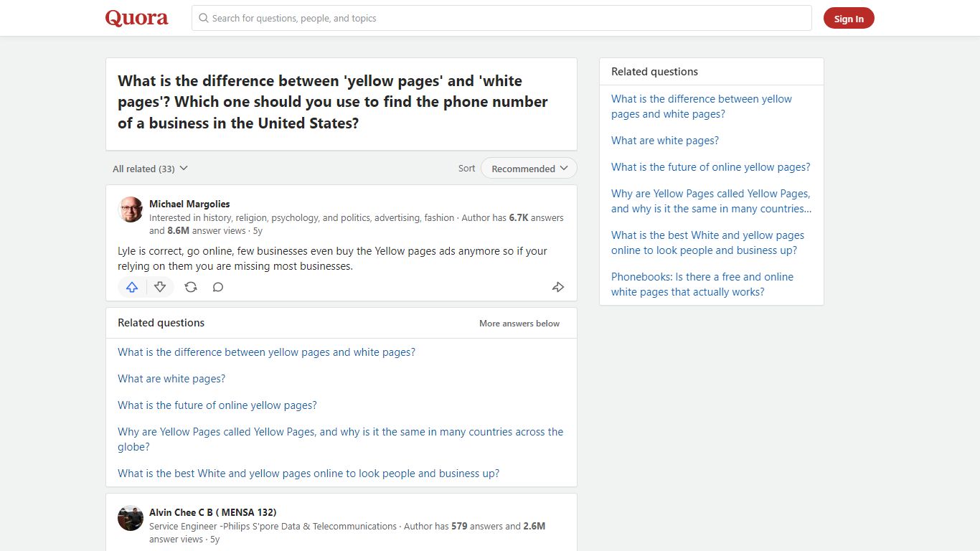Open main-column link 'What is the future of online yellow pages?'
The width and height of the screenshot is (980, 551).
(x=217, y=405)
